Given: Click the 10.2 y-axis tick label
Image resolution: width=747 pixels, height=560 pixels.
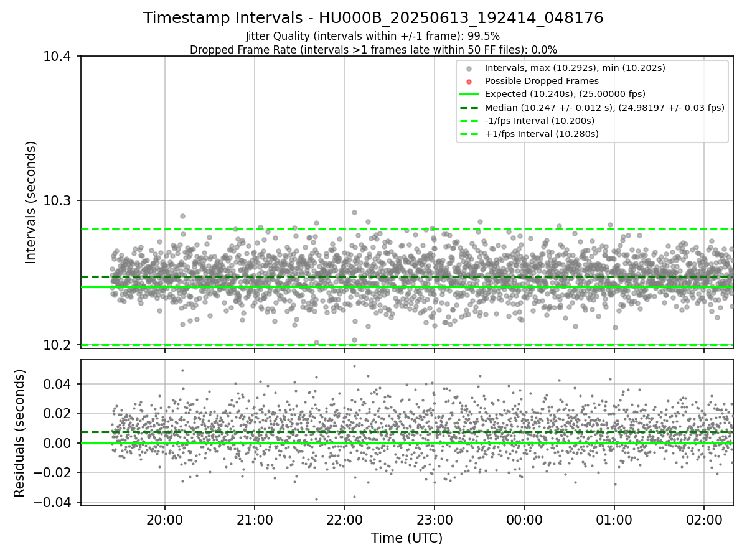Looking at the screenshot, I should click(59, 345).
